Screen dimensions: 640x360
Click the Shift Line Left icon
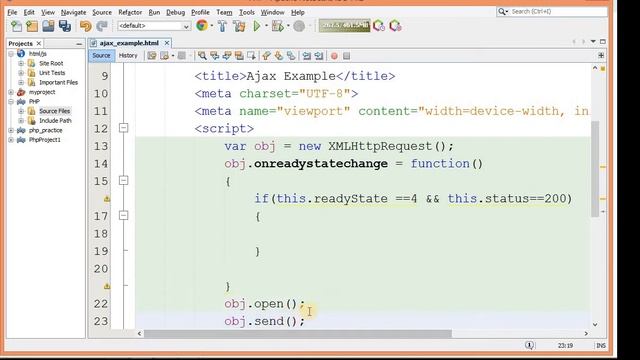click(x=307, y=56)
